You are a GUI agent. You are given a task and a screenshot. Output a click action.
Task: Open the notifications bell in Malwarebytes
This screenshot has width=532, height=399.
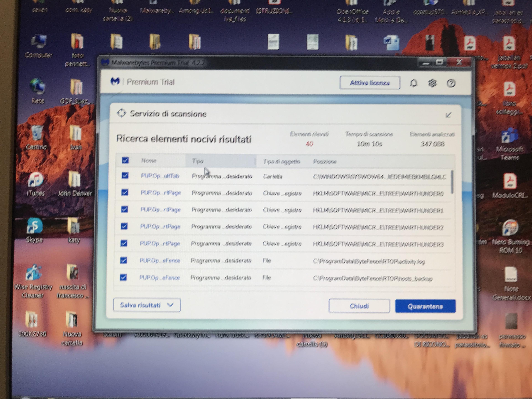[413, 83]
